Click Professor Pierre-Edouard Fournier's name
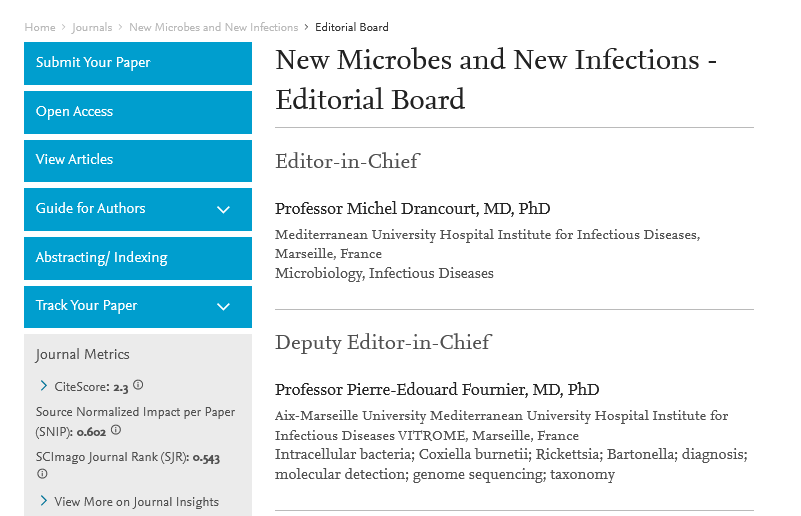 point(437,389)
